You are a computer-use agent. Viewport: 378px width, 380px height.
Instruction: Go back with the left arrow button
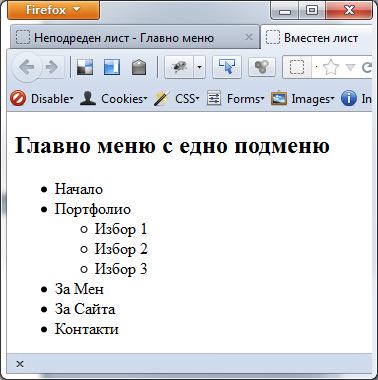click(x=27, y=67)
